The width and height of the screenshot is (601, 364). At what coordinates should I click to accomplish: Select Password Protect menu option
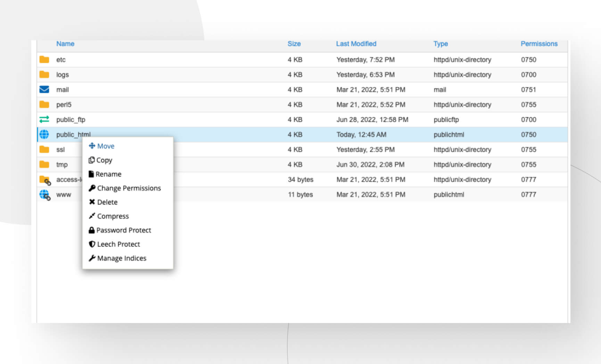123,230
